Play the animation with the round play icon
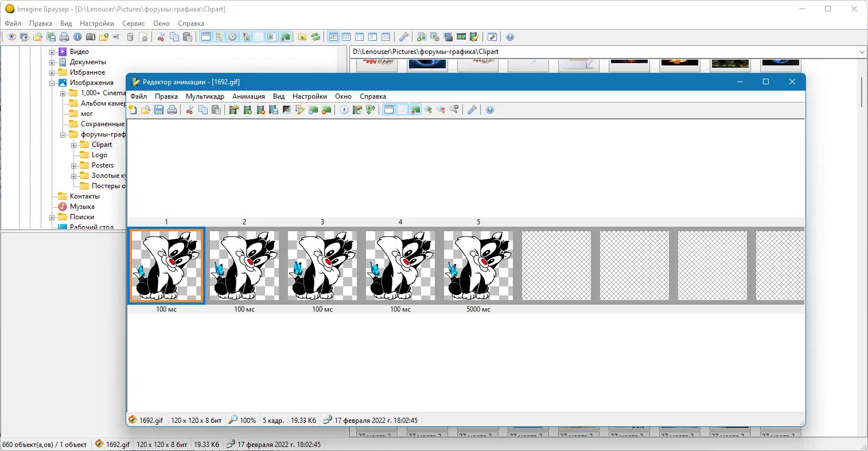The height and width of the screenshot is (451, 868). [344, 110]
